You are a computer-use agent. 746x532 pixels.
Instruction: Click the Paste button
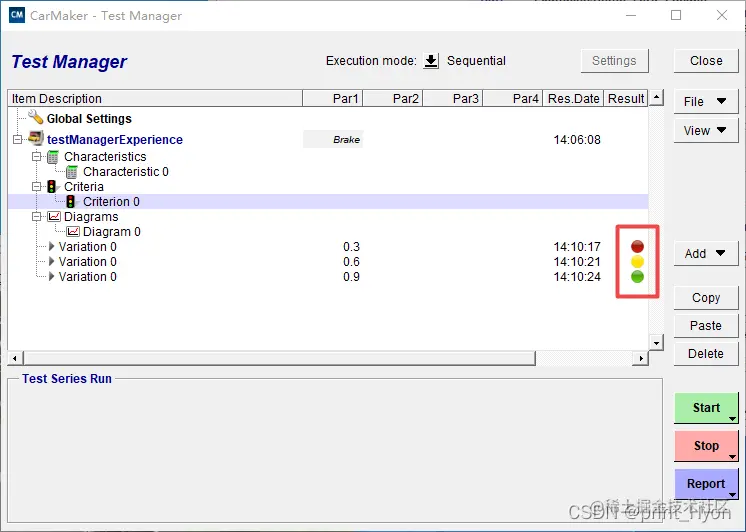tap(706, 326)
